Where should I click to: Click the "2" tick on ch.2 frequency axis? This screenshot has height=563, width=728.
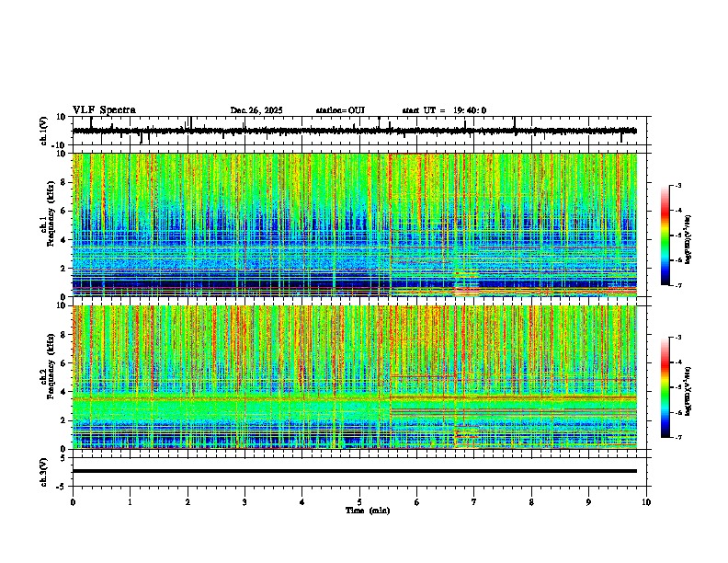point(64,420)
